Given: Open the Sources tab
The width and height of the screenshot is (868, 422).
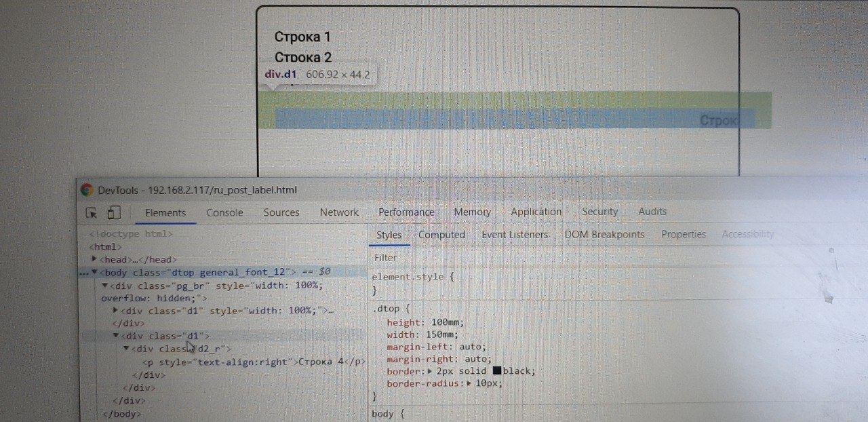Looking at the screenshot, I should click(x=281, y=212).
